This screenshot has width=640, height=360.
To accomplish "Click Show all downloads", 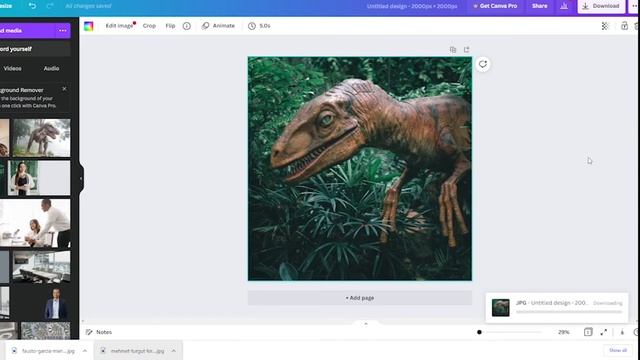I will (x=618, y=351).
